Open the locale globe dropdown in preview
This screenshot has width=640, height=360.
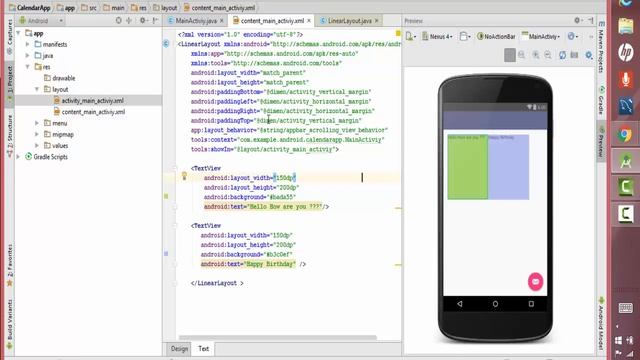tap(573, 36)
